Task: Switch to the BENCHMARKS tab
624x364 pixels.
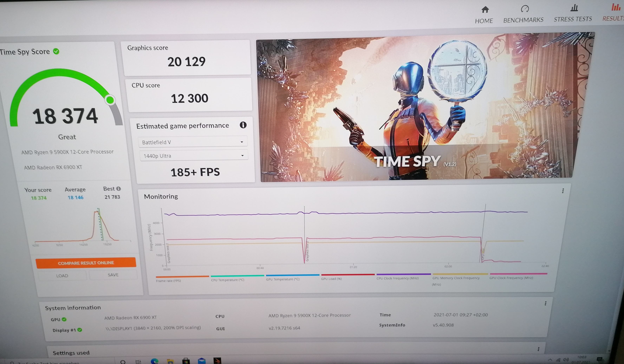Action: pyautogui.click(x=523, y=14)
